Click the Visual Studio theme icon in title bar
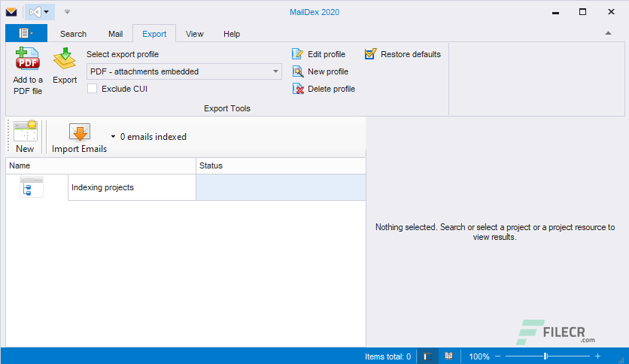Viewport: 629px width, 364px height. [x=35, y=12]
